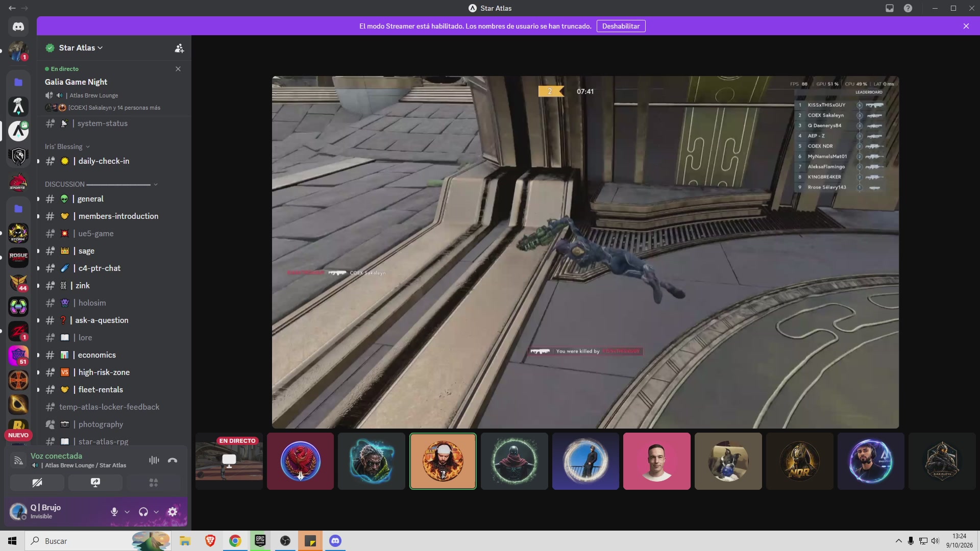Open the Galia Game Night event title

click(x=76, y=82)
